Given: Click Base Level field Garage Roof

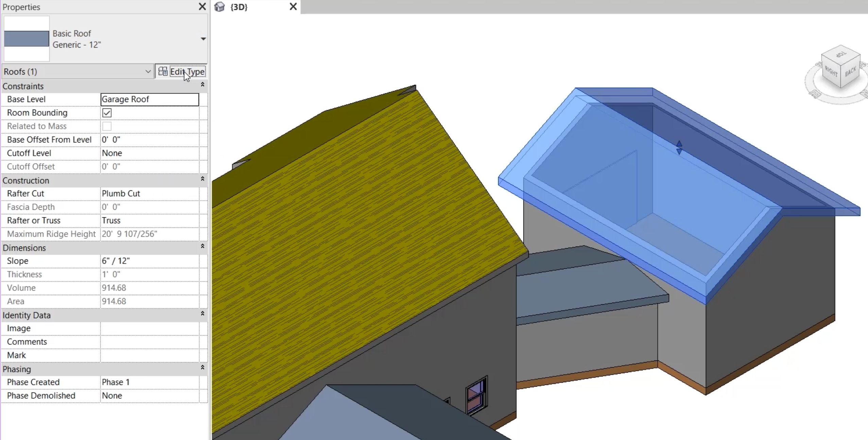Looking at the screenshot, I should tap(149, 99).
